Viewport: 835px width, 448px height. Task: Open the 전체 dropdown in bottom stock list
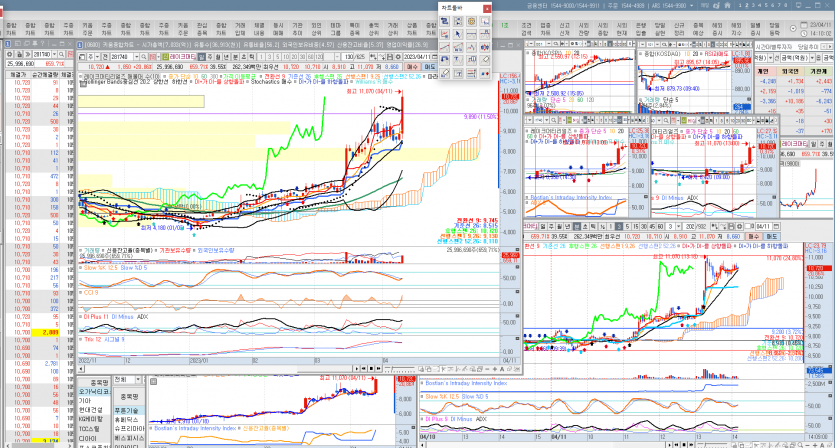138,379
